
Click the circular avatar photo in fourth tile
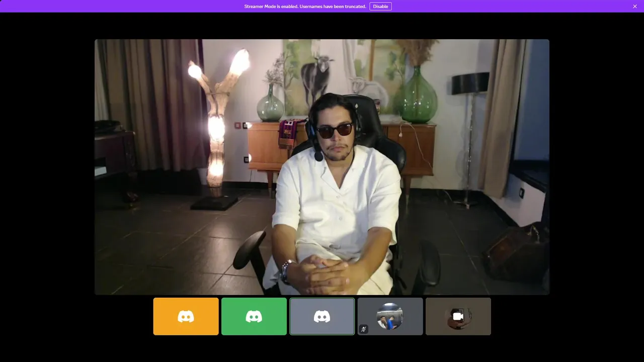390,316
